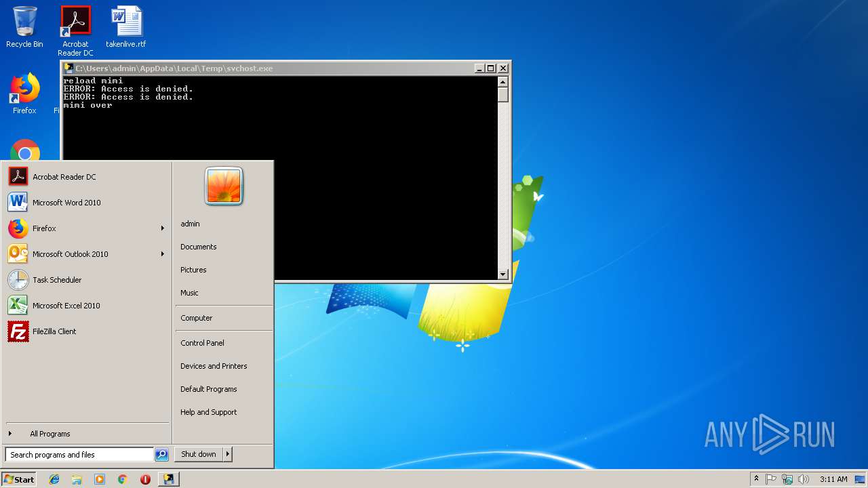Viewport: 868px width, 488px height.
Task: Click the Show desktop tray button
Action: (861, 479)
